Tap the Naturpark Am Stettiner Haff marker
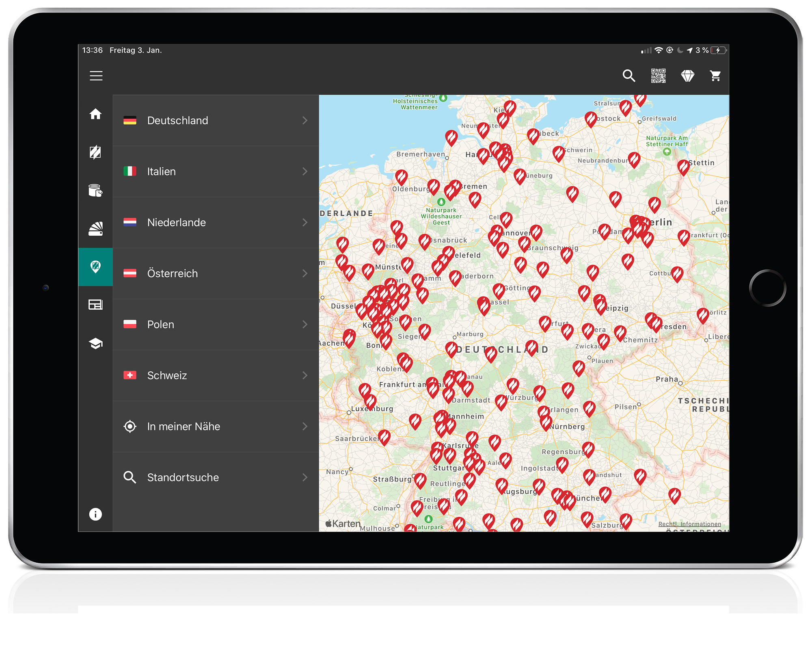The width and height of the screenshot is (812, 650). click(x=667, y=152)
